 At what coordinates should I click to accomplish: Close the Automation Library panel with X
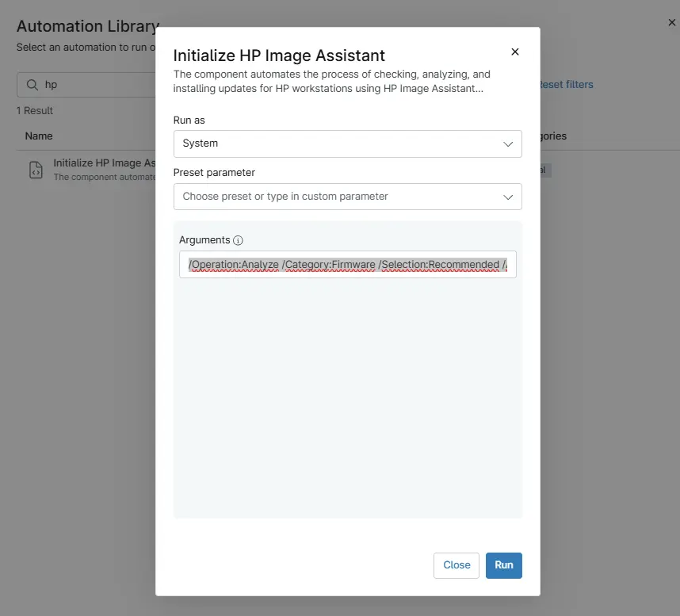tap(671, 23)
